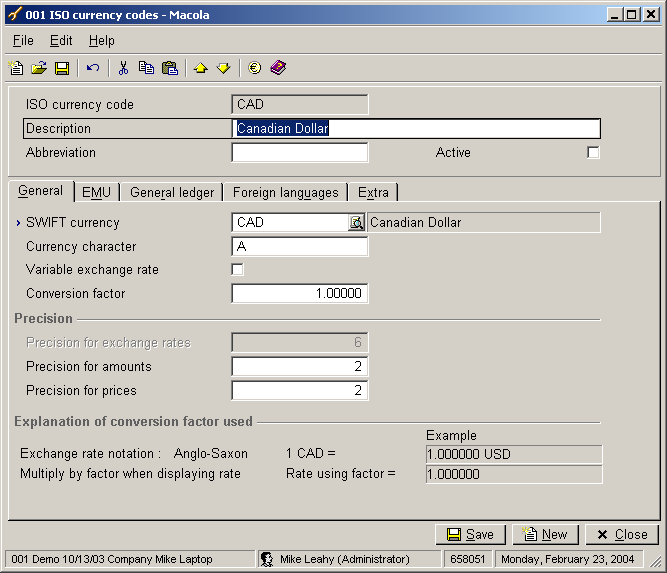The height and width of the screenshot is (573, 667).
Task: Close window using title bar X
Action: (x=651, y=15)
